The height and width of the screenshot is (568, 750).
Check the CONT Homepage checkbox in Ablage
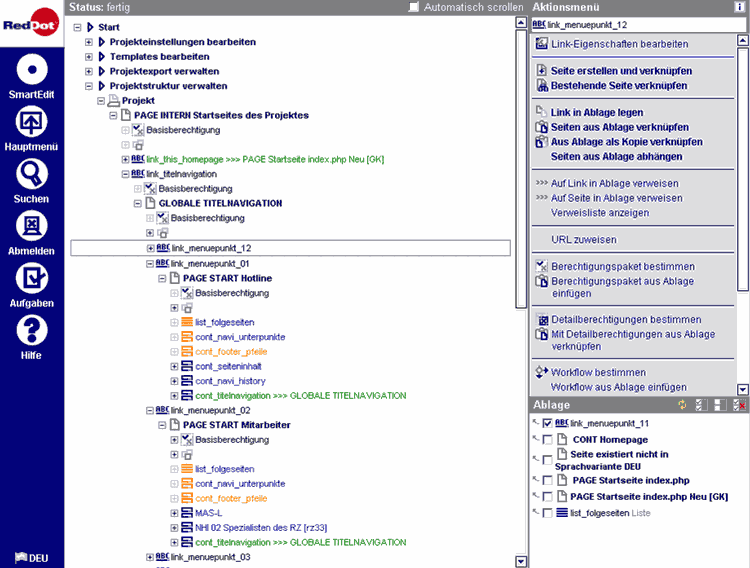coord(547,440)
